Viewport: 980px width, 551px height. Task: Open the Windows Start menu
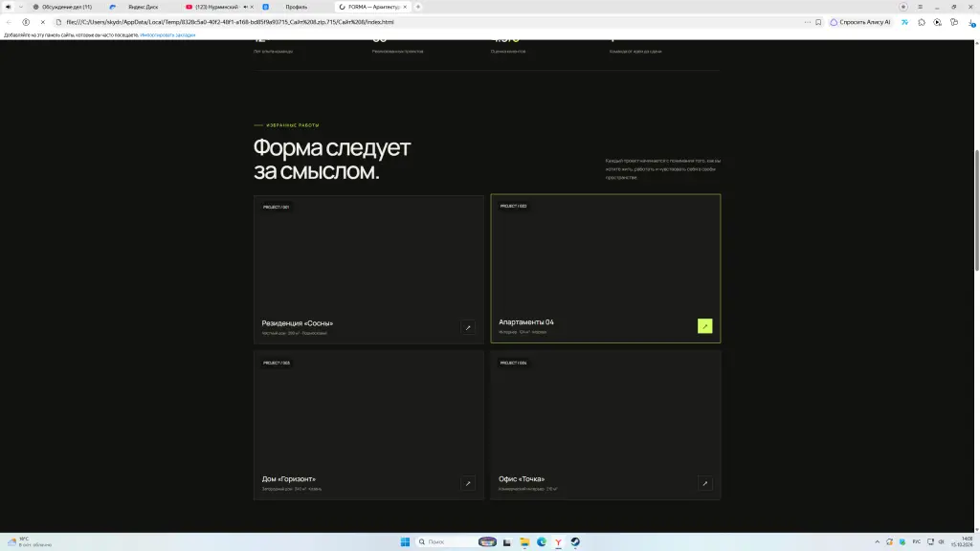point(405,541)
